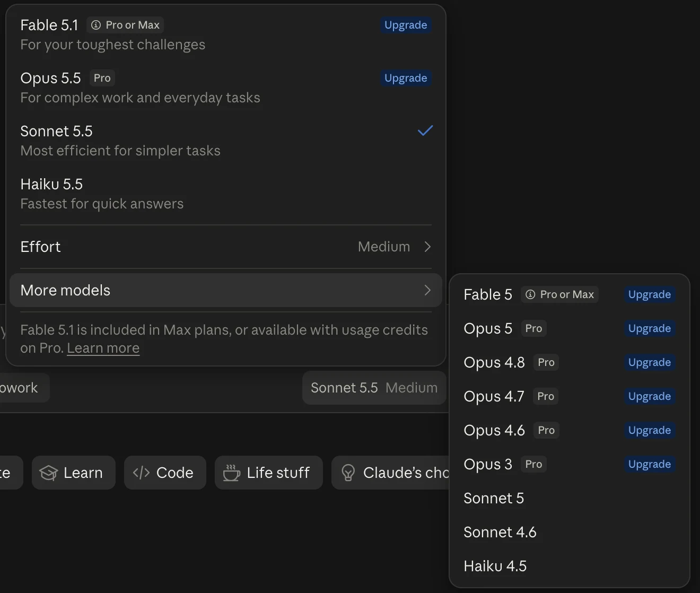Open More models submenu arrow

click(427, 290)
